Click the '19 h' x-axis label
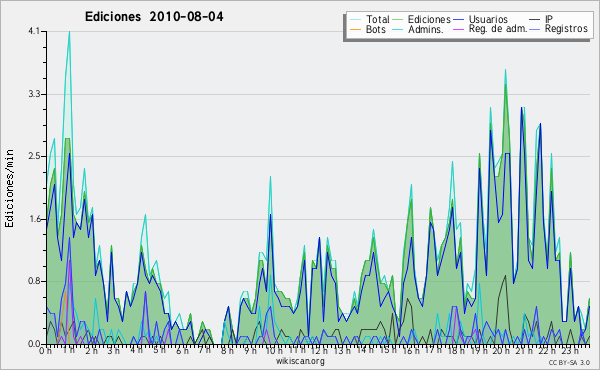 tap(479, 350)
